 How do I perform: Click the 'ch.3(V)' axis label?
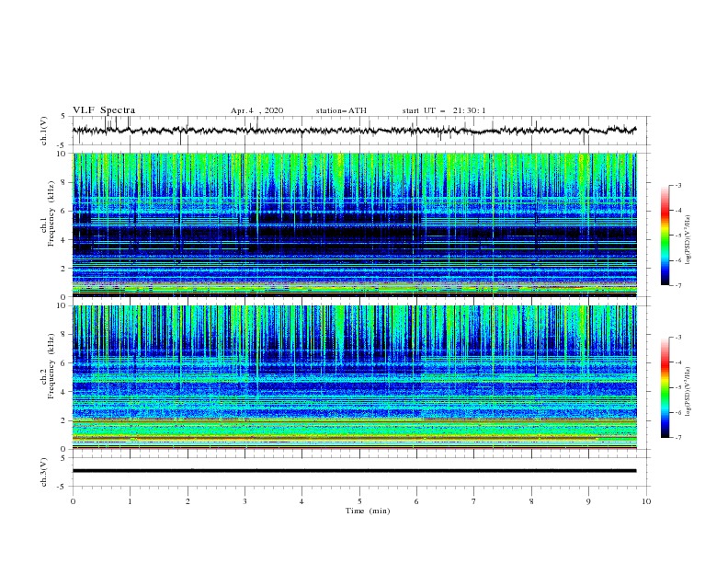point(44,472)
